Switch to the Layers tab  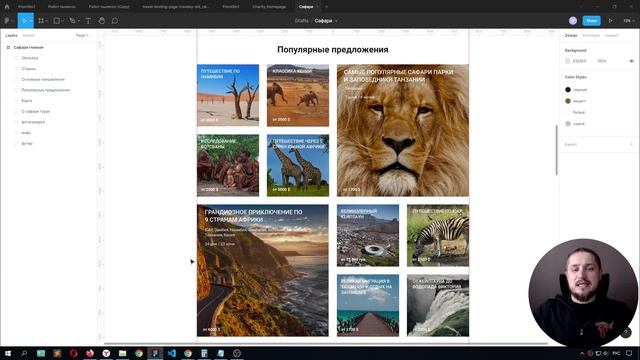click(11, 36)
